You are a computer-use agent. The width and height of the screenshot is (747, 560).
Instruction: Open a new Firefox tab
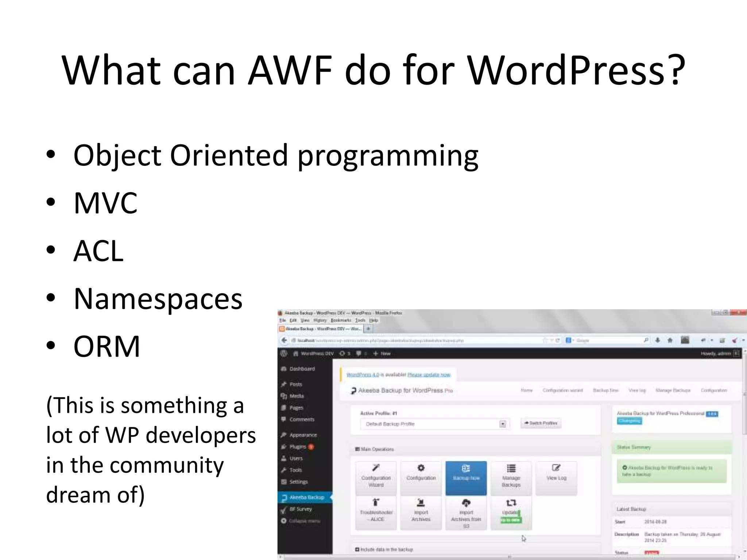368,328
